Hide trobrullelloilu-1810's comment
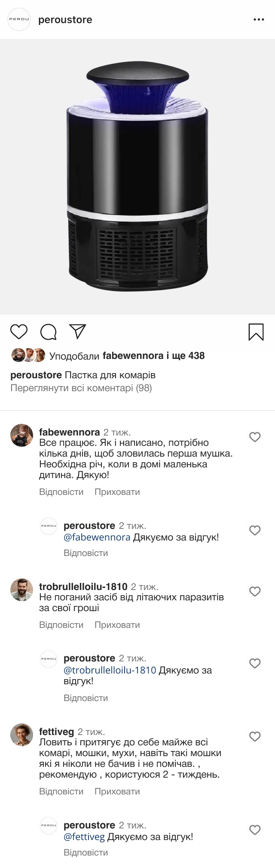Viewport: 275px width, 868px height. click(x=117, y=625)
